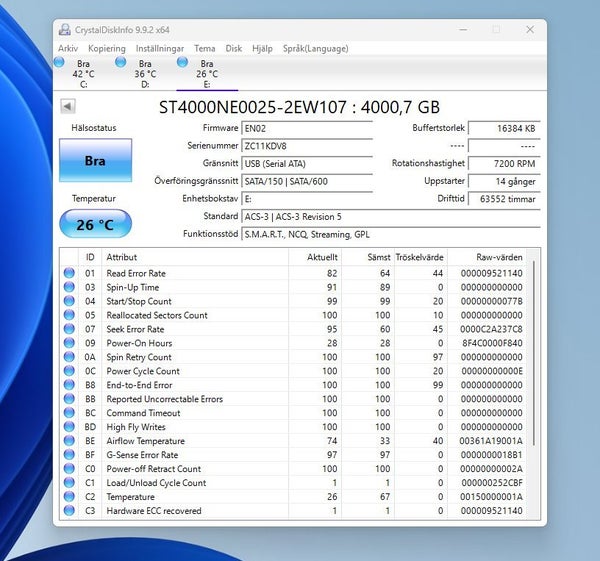Click status circle of Command Timeout row
This screenshot has height=561, width=600.
69,413
